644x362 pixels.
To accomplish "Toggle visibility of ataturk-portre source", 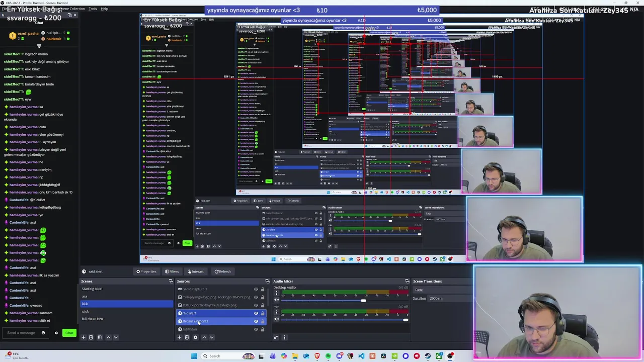I will point(256,305).
